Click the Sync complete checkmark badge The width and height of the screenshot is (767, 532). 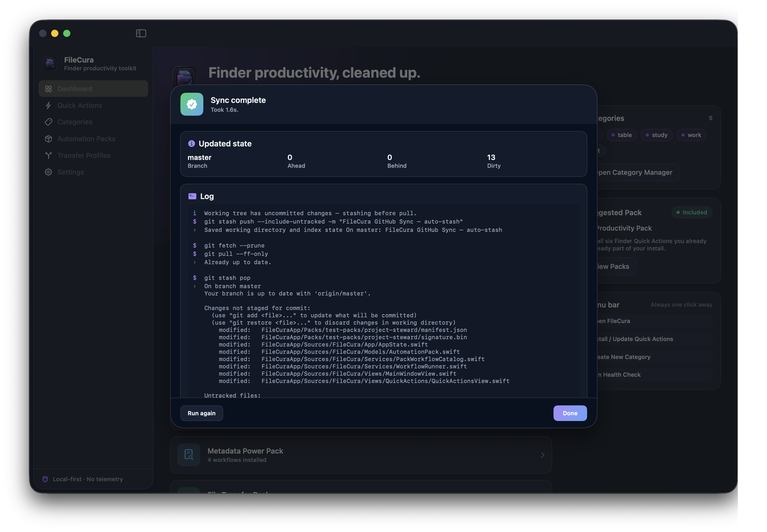tap(191, 104)
